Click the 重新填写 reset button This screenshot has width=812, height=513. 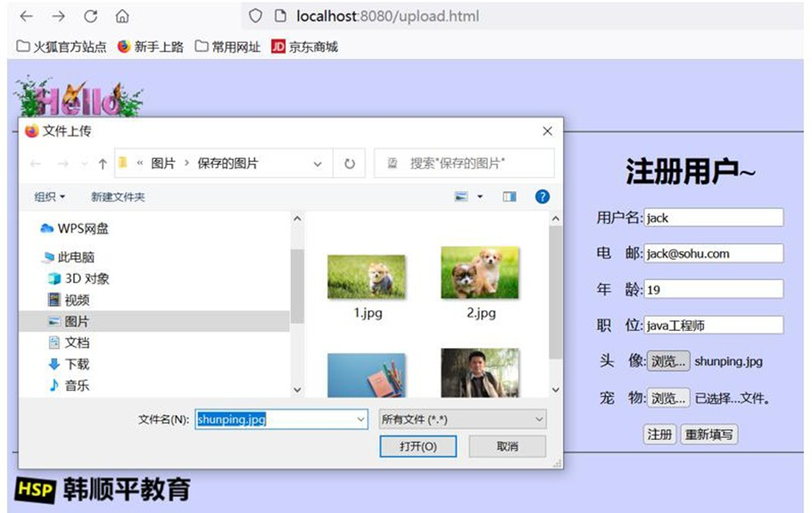tap(708, 434)
